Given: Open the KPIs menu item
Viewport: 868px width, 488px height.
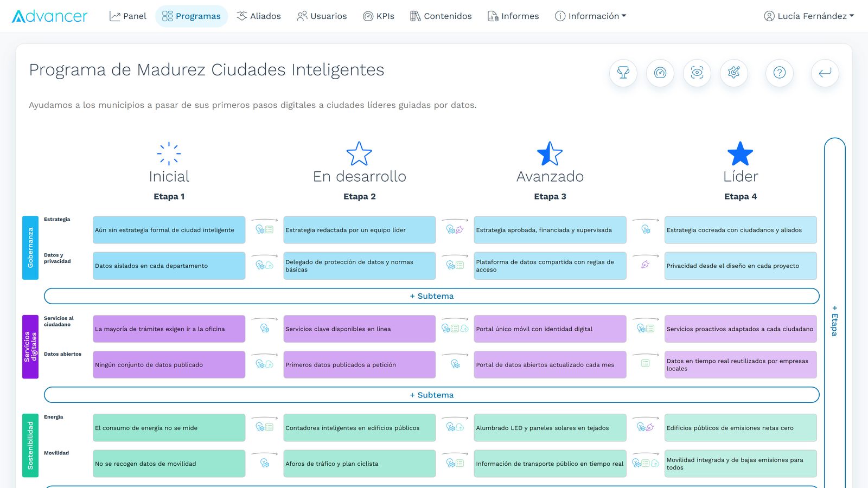Looking at the screenshot, I should [379, 16].
